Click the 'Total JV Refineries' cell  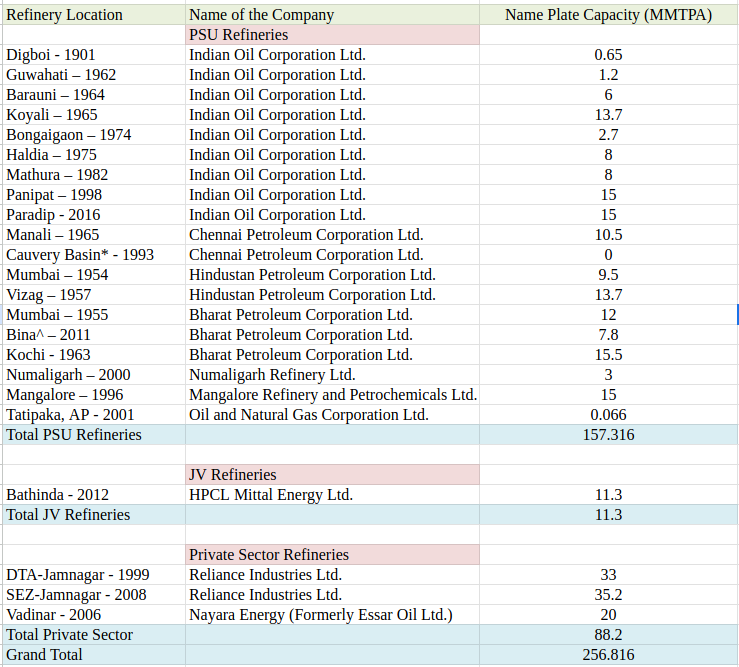94,515
